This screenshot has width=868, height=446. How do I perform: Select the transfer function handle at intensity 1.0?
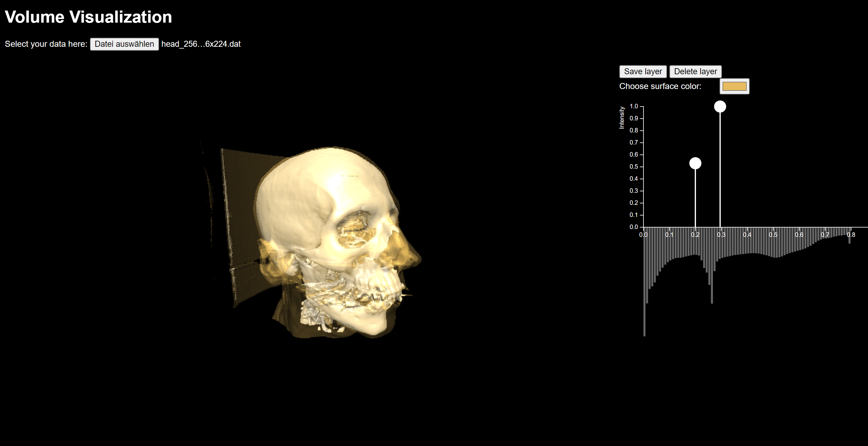(x=720, y=107)
